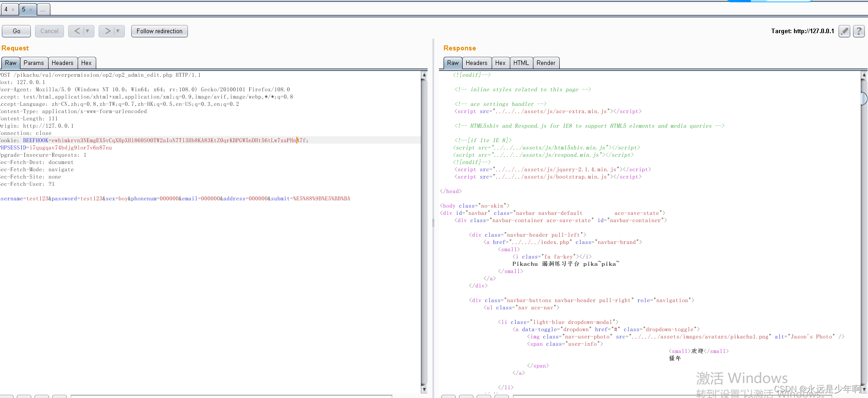Click the Response pane scrollbar up arrow
Image resolution: width=868 pixels, height=398 pixels.
coord(864,75)
